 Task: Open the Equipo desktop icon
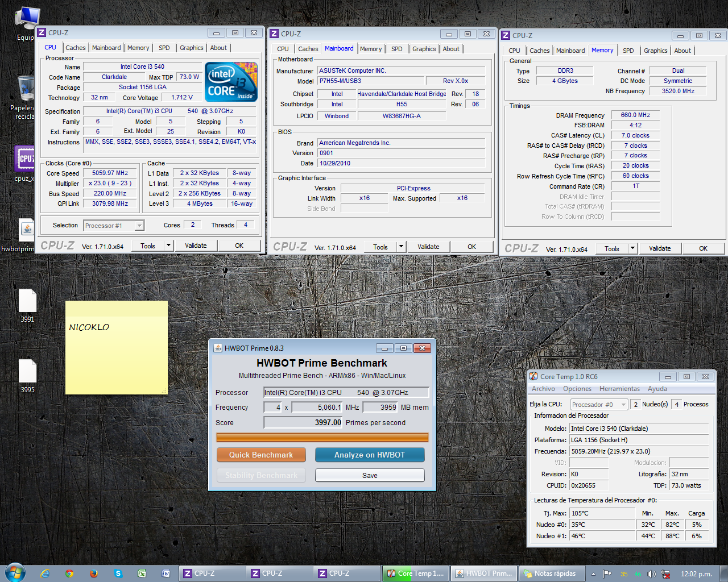tap(26, 23)
